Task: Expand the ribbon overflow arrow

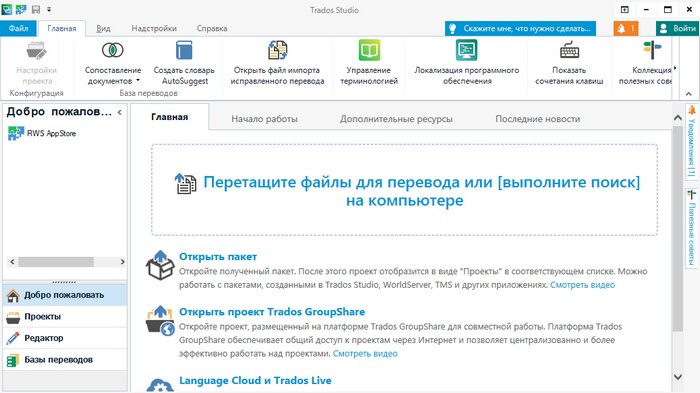Action: point(675,68)
